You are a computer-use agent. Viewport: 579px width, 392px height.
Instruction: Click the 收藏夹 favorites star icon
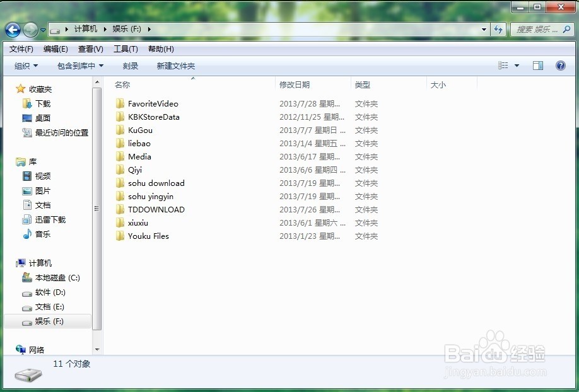[20, 89]
